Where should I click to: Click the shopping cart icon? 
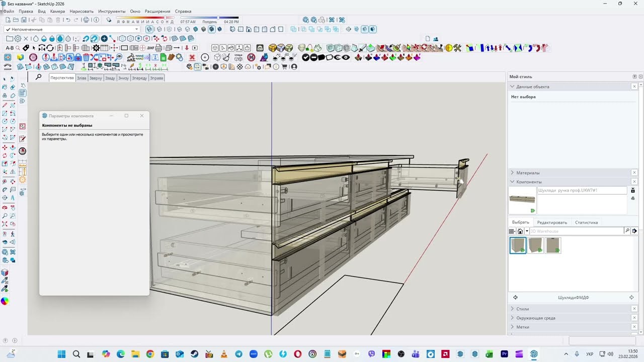tap(284, 66)
